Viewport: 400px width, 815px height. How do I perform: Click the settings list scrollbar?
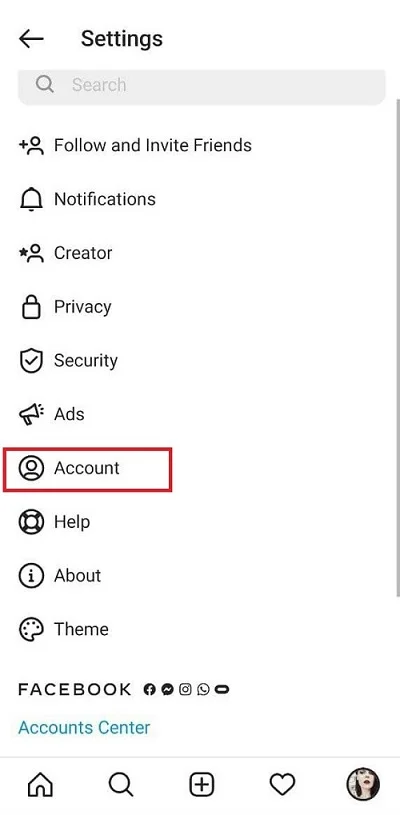pos(397,347)
